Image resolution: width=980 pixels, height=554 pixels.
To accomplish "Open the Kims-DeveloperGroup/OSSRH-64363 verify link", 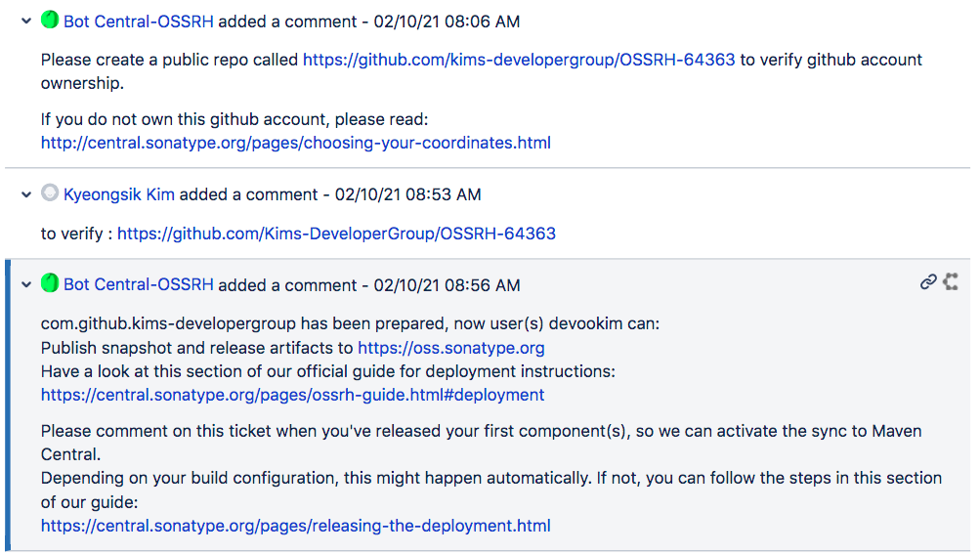I will 336,234.
